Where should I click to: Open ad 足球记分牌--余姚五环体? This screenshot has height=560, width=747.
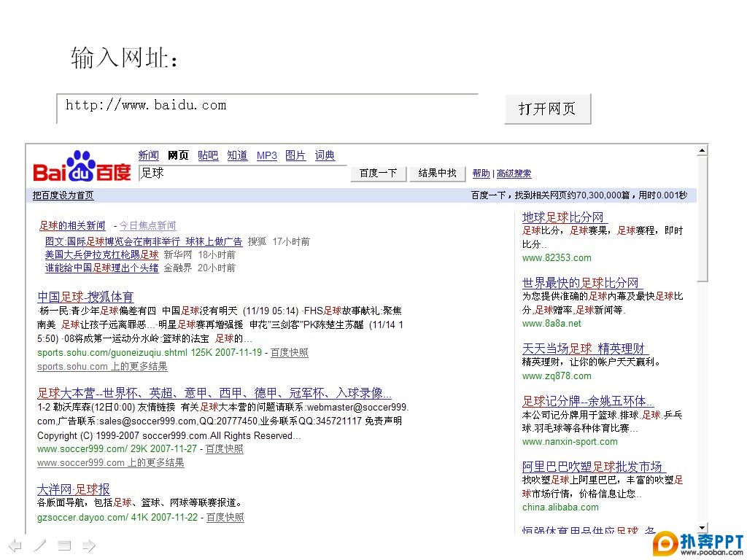(587, 401)
